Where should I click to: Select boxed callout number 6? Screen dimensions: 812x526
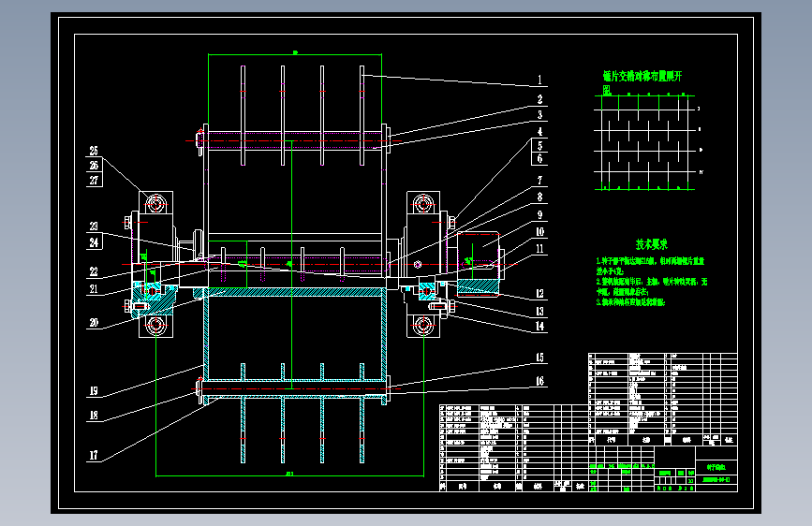539,158
